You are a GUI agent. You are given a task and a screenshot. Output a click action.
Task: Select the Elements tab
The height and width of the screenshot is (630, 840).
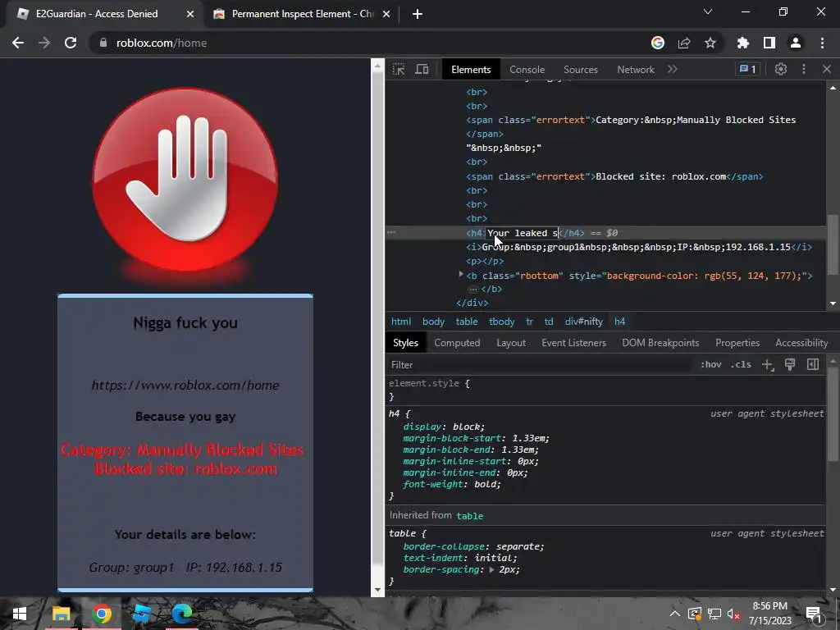pyautogui.click(x=471, y=70)
